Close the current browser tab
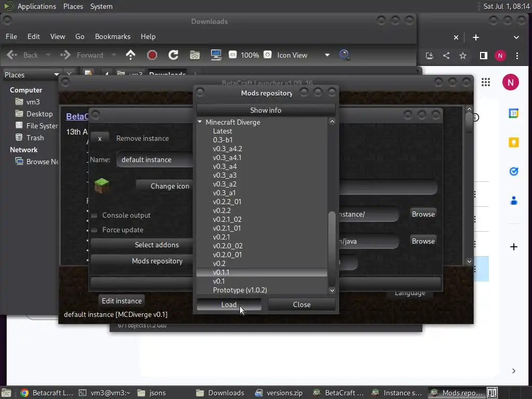The height and width of the screenshot is (399, 532). click(x=456, y=37)
